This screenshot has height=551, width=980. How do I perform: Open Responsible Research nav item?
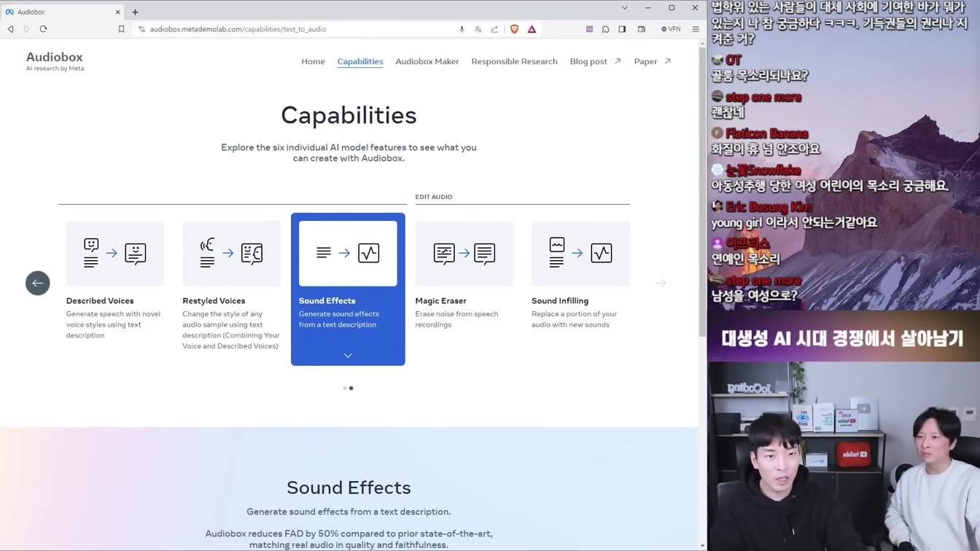514,61
